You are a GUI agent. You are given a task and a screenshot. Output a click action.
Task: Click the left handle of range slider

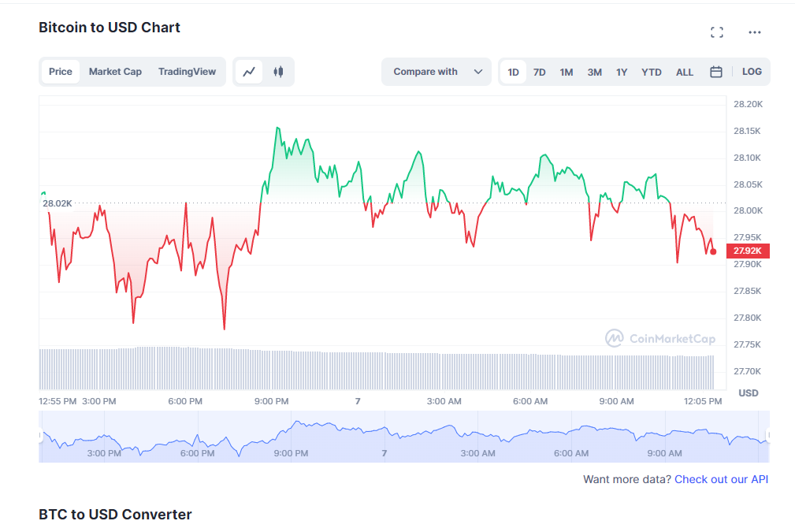point(40,435)
